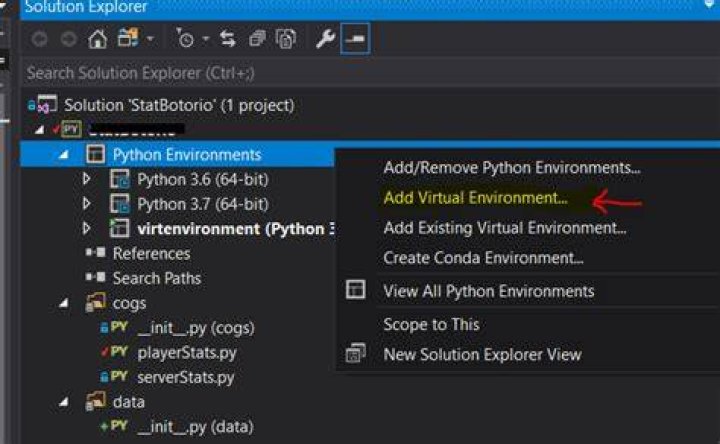
Task: Click the Python 3.7 environment icon
Action: pos(120,204)
